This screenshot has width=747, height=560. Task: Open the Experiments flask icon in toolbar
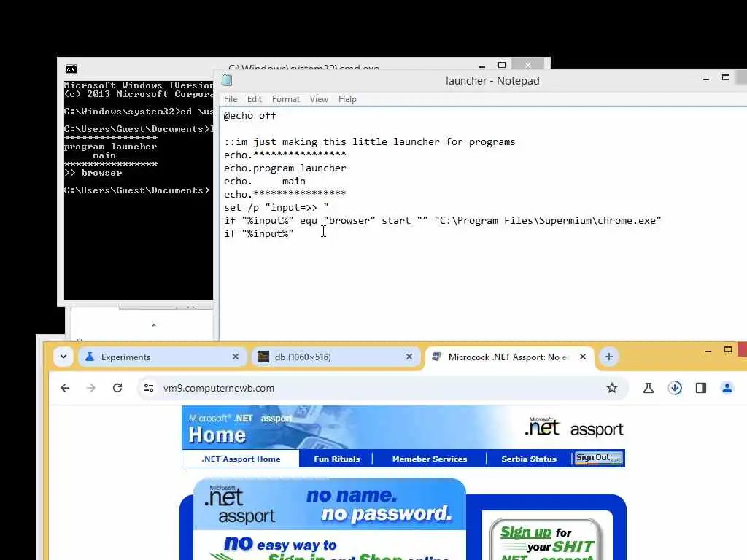point(649,388)
